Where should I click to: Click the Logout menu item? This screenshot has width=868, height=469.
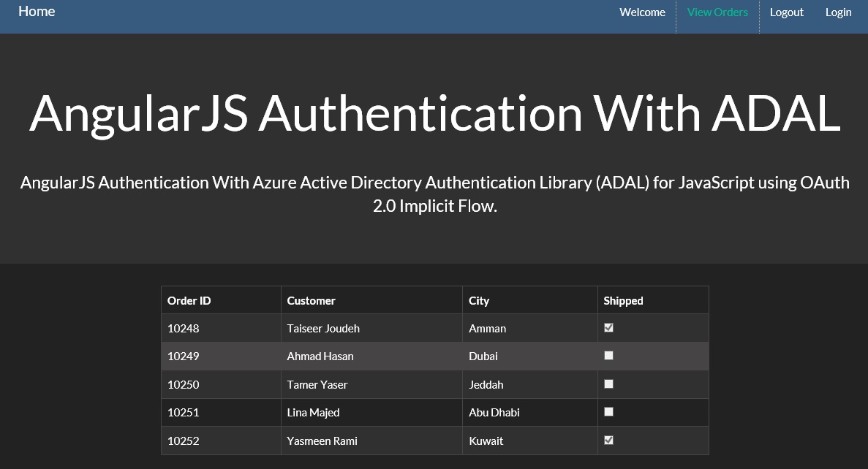787,12
